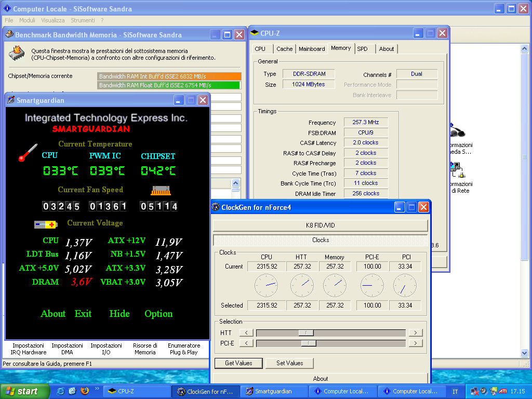Click Set Values in ClockGen
Screen dimensions: 532x399
289,363
